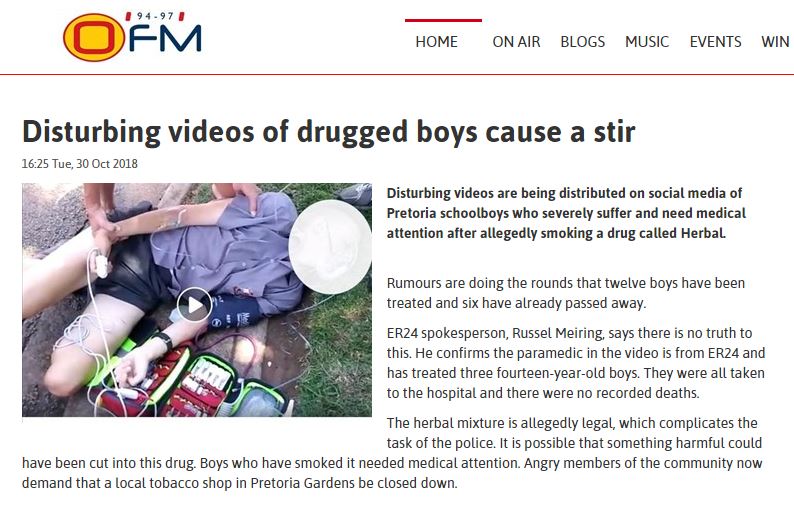Click the OFM logo icon
The width and height of the screenshot is (794, 507).
click(132, 36)
